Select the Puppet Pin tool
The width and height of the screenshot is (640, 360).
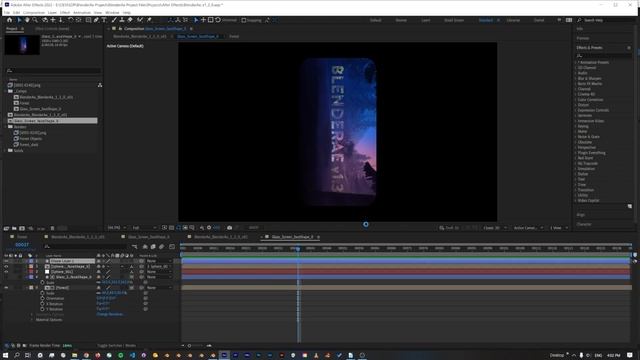coord(149,20)
